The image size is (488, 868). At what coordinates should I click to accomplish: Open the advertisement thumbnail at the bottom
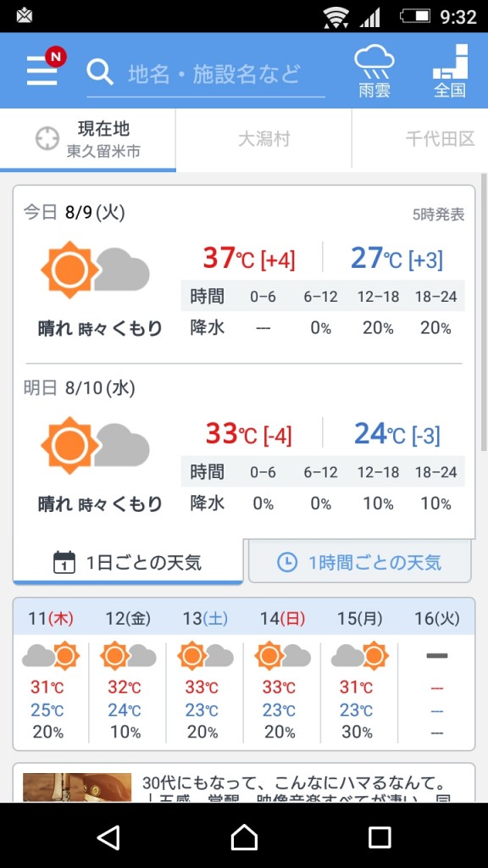tap(77, 787)
